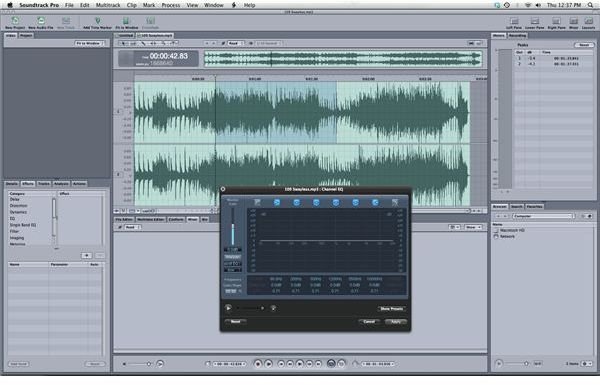Viewport: 600px width, 385px height.
Task: Click the browser preview play button
Action: tap(499, 364)
